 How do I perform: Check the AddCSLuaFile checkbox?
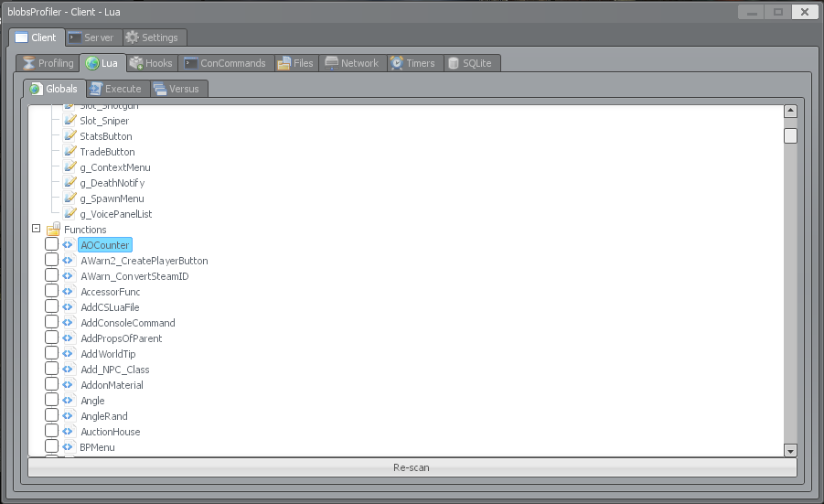51,306
